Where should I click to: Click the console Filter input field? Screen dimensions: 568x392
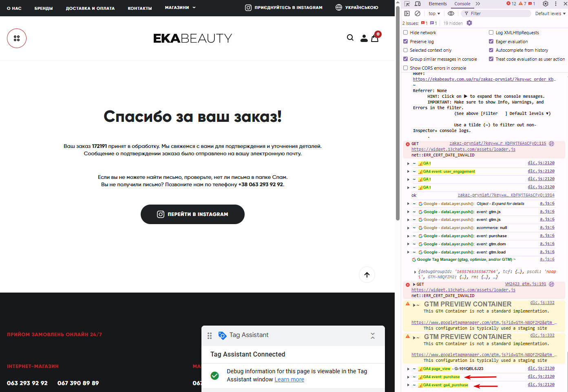tap(495, 13)
